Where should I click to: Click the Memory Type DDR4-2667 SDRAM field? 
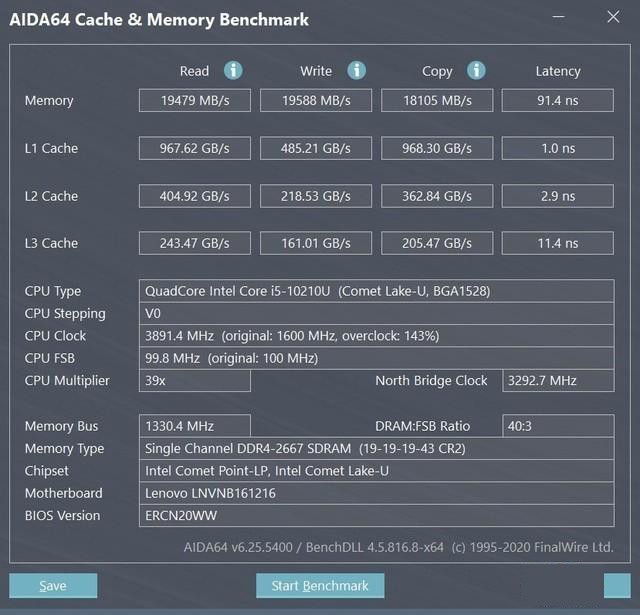tap(377, 448)
